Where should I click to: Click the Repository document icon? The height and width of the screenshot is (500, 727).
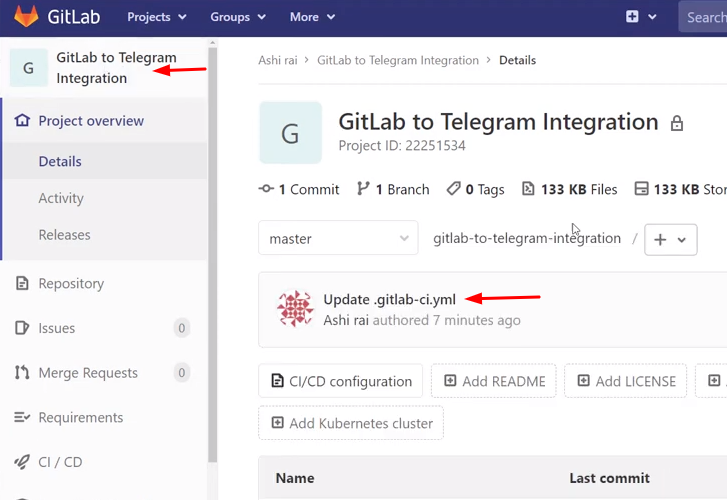click(22, 283)
